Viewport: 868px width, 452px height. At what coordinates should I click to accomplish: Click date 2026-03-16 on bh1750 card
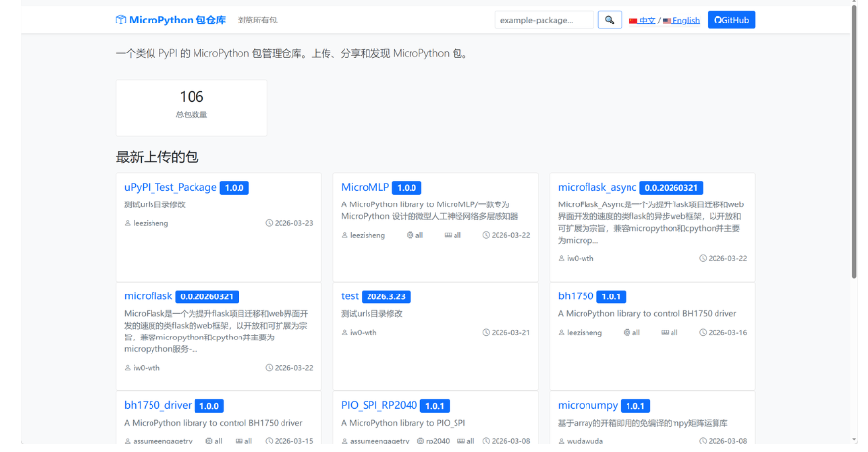pyautogui.click(x=728, y=333)
